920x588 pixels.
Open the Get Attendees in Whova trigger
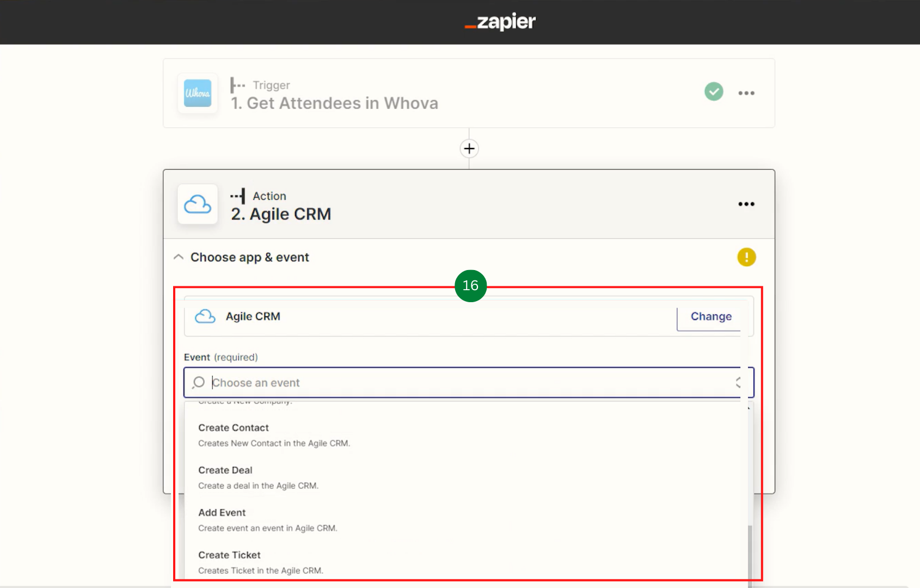[469, 93]
